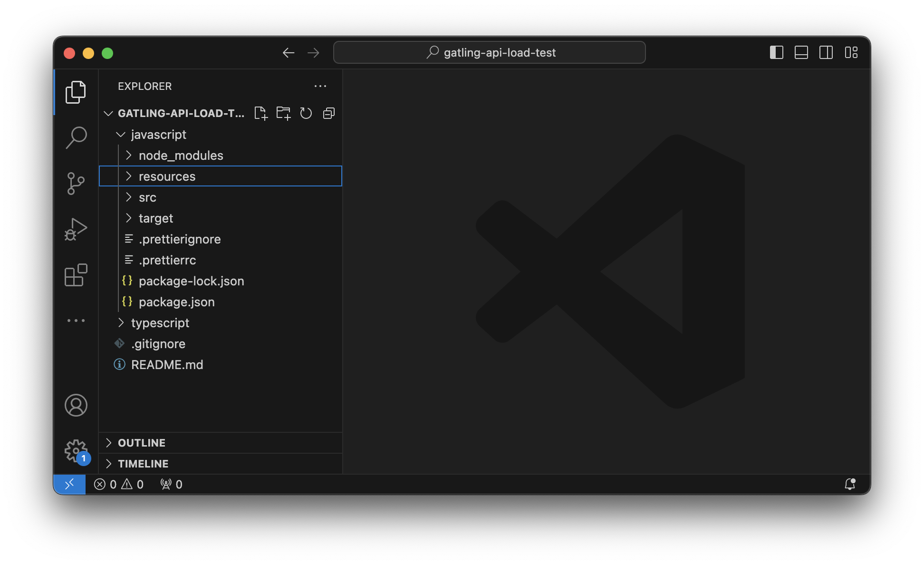Close the window with the red button
This screenshot has width=924, height=565.
click(x=69, y=53)
